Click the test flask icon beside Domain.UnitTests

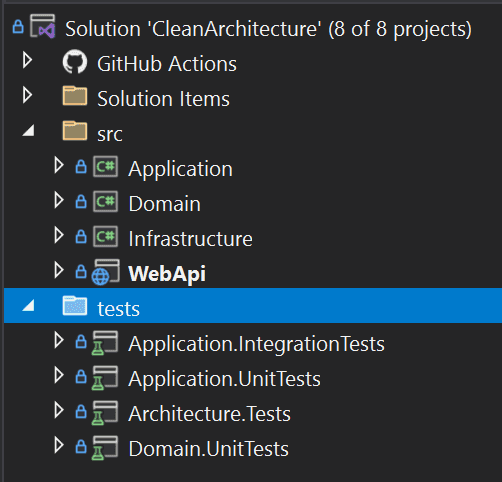click(105, 448)
